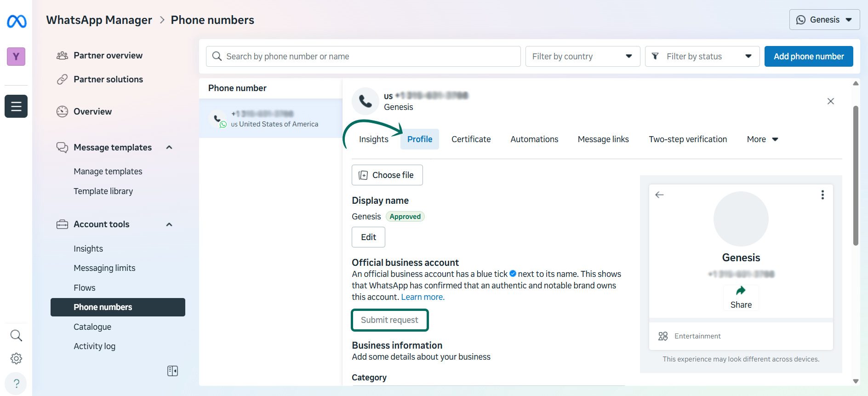
Task: Collapse the Account tools section
Action: click(x=169, y=224)
